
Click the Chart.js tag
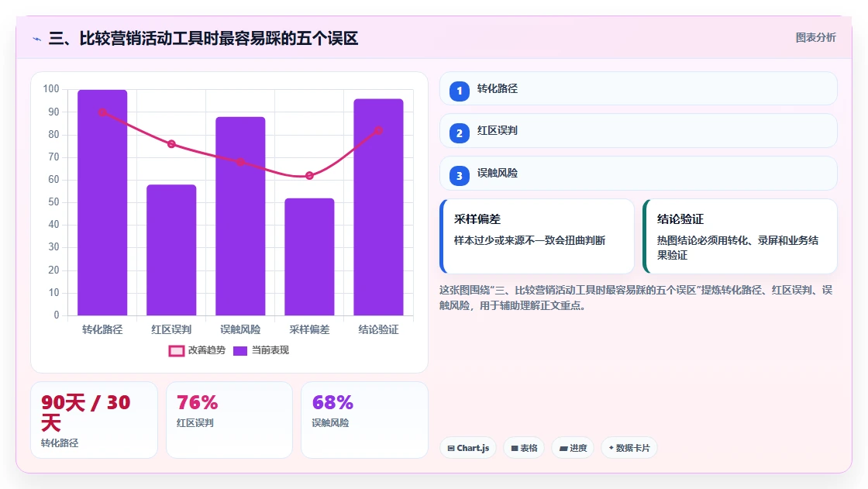(468, 448)
